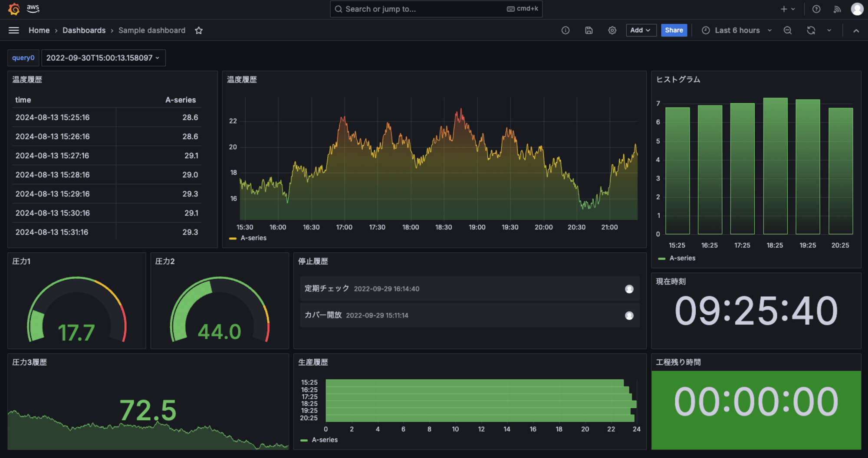This screenshot has height=458, width=868.
Task: Click the 17.7 gauge value
Action: coord(76,332)
